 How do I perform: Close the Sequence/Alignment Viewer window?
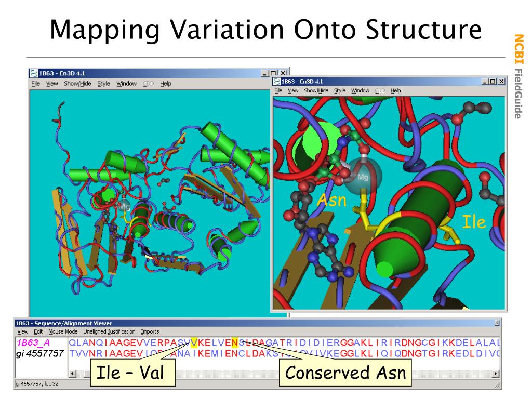coord(497,323)
